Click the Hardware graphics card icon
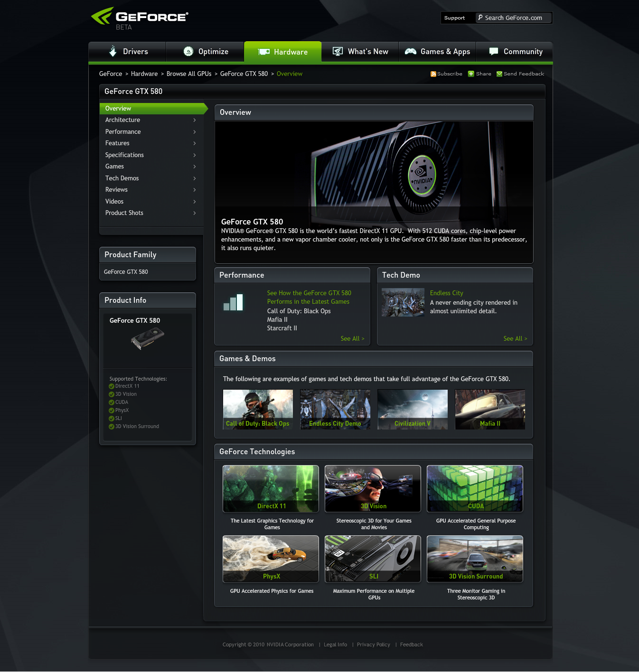This screenshot has width=639, height=672. point(264,52)
